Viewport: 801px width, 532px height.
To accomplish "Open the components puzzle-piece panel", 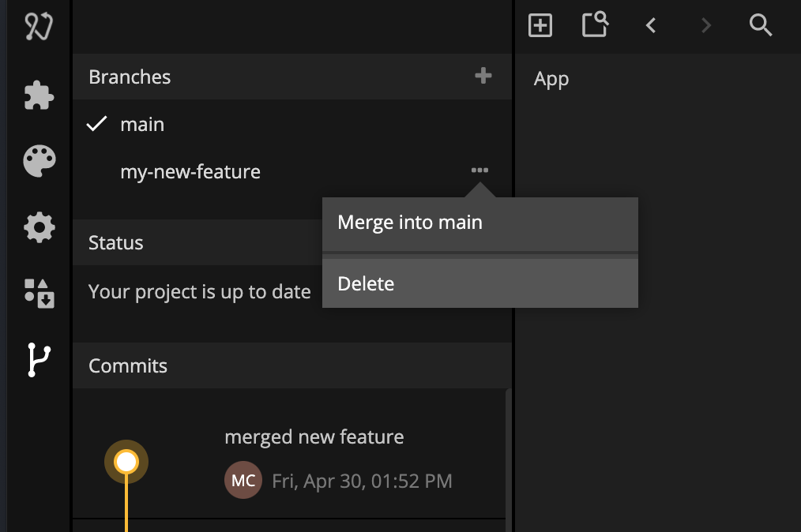I will point(39,95).
